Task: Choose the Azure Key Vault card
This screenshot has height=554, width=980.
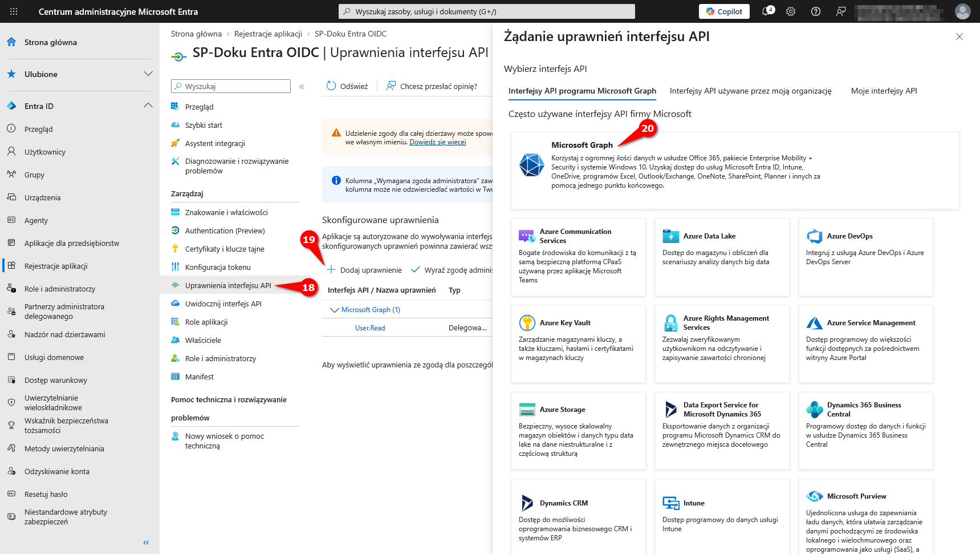Action: click(578, 344)
